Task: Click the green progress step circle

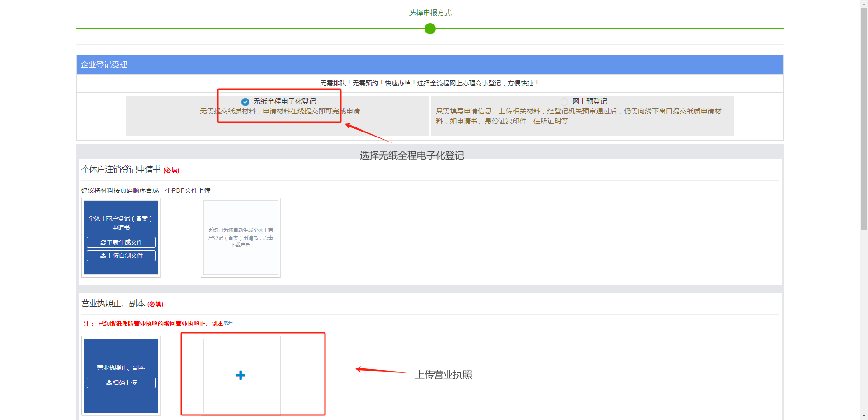Action: click(x=430, y=29)
